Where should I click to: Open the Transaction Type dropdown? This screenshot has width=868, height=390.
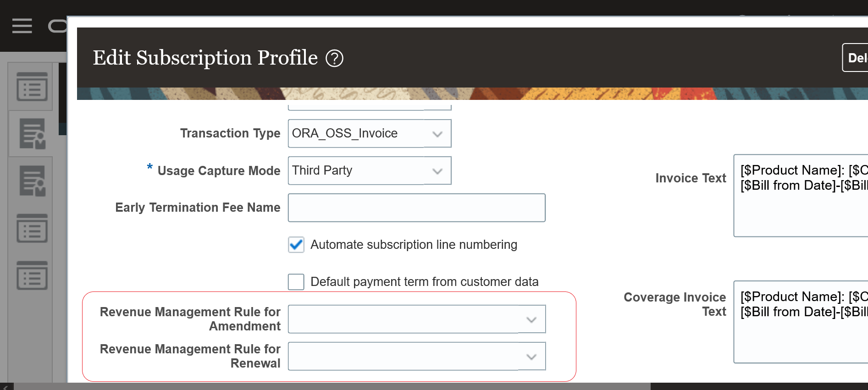437,134
